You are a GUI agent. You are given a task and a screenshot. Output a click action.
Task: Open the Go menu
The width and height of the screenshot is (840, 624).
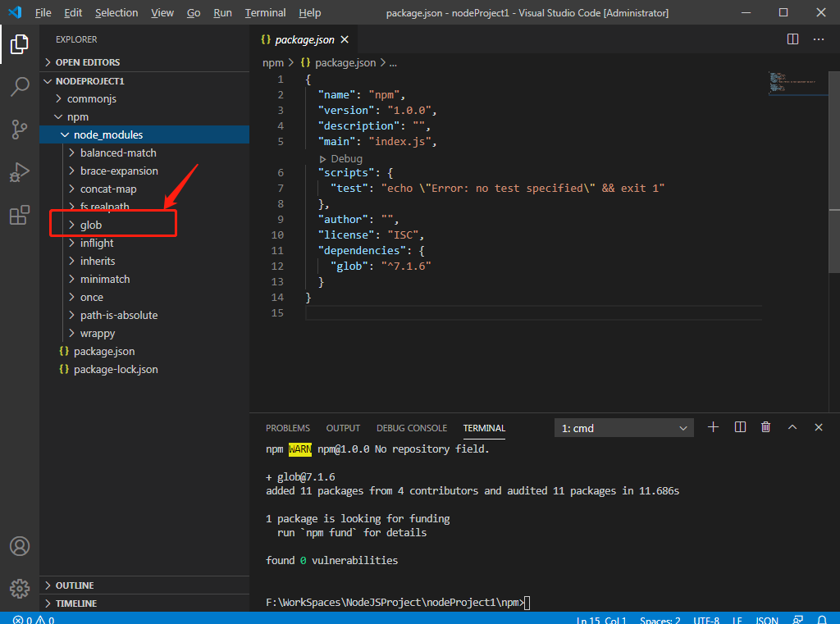click(x=194, y=12)
